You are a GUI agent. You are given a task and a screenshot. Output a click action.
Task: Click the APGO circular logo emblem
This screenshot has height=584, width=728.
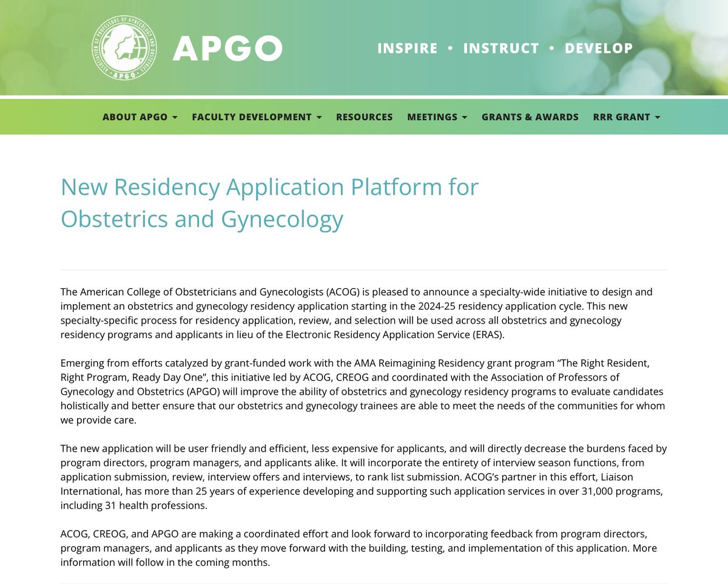pos(123,47)
